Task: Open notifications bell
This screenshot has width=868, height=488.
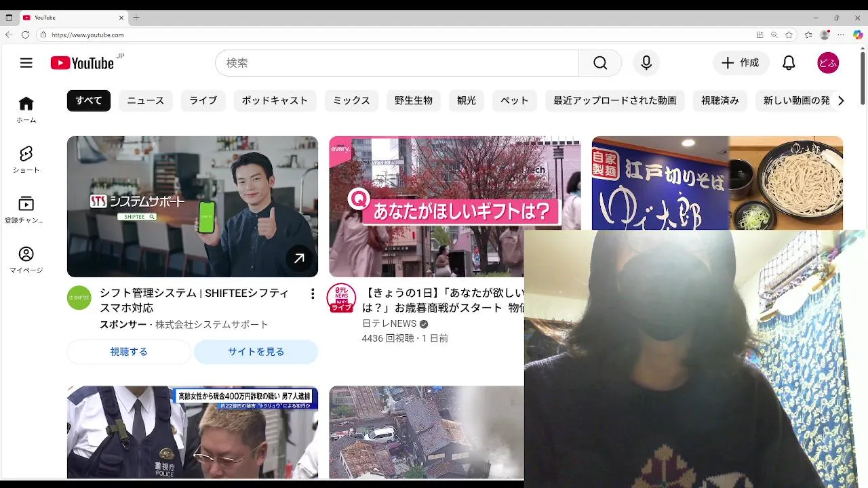Action: point(789,63)
